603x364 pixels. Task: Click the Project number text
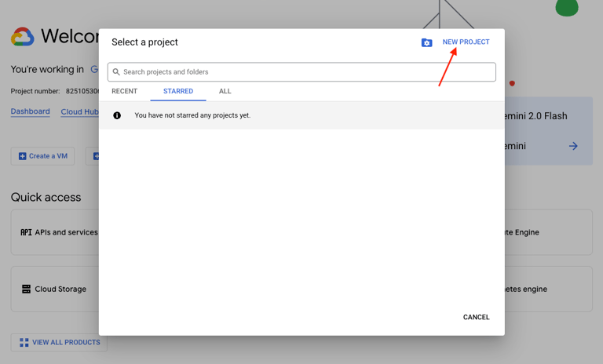55,91
